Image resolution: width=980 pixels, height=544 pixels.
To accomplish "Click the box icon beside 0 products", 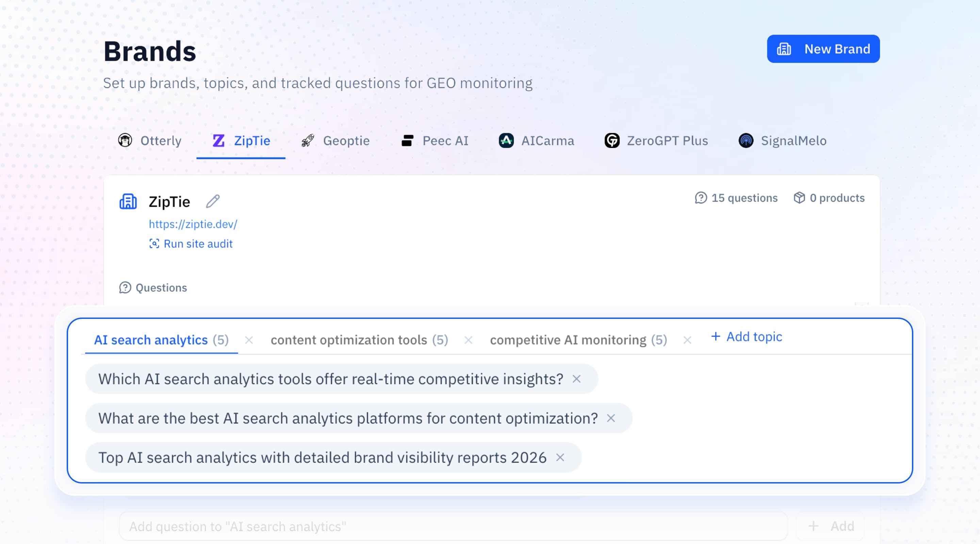I will click(799, 198).
